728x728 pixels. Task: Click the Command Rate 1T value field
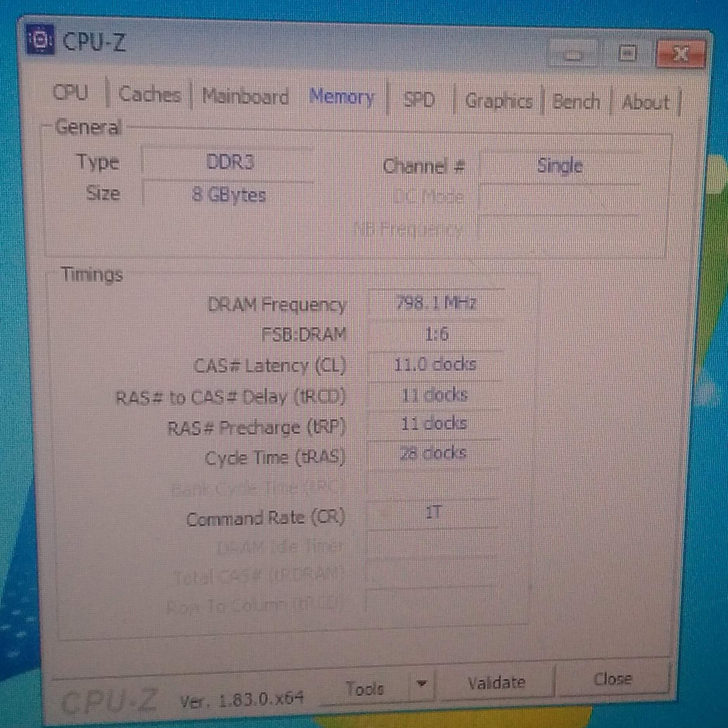432,514
